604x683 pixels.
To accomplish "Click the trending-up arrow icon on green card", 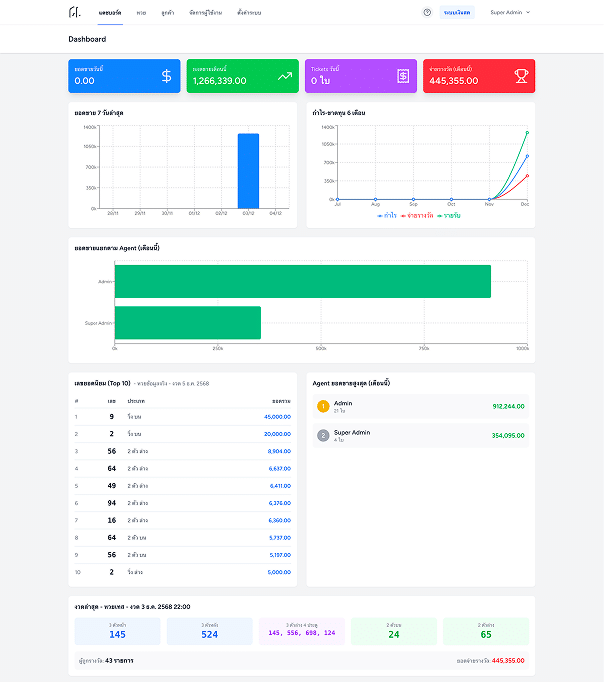I will [285, 76].
